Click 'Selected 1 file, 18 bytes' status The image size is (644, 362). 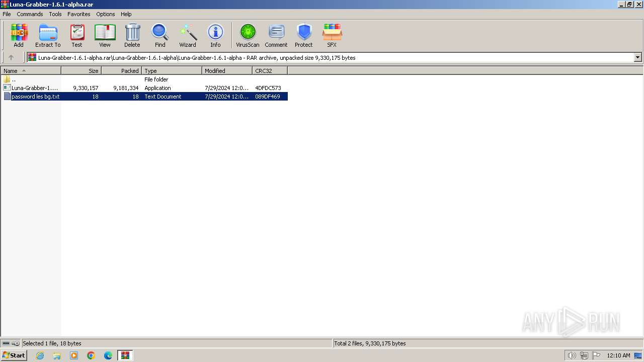pyautogui.click(x=52, y=343)
